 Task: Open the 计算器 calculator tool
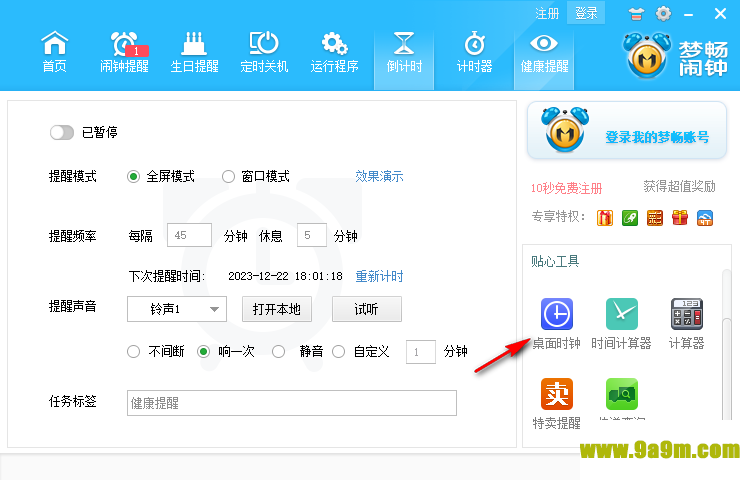pos(687,323)
